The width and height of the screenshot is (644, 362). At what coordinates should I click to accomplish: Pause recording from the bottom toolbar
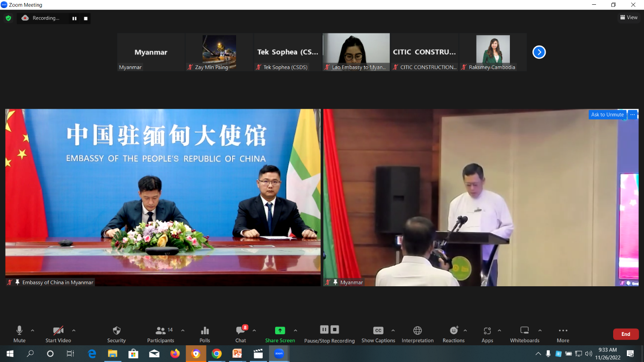(324, 329)
